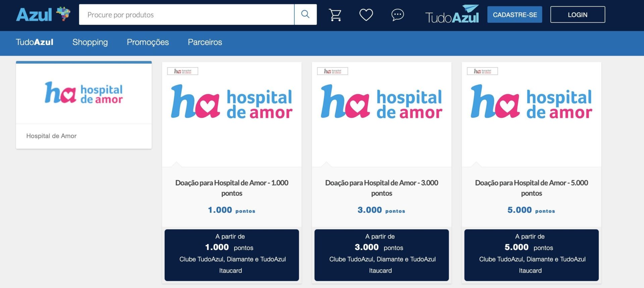The height and width of the screenshot is (288, 644).
Task: Open the wishlist heart icon
Action: (x=366, y=15)
